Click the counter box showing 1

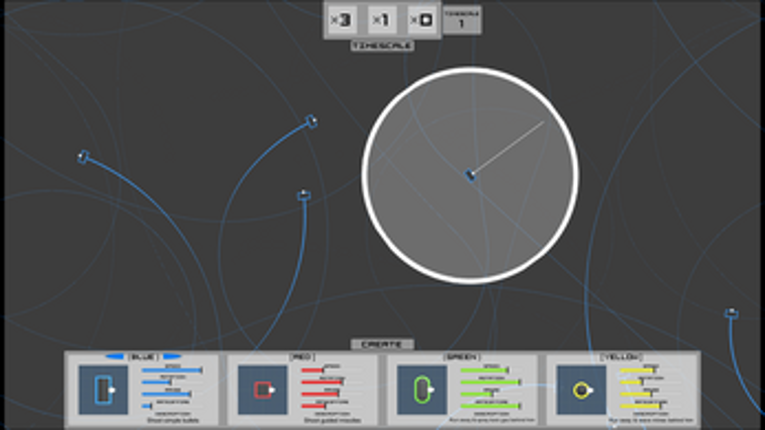click(462, 20)
